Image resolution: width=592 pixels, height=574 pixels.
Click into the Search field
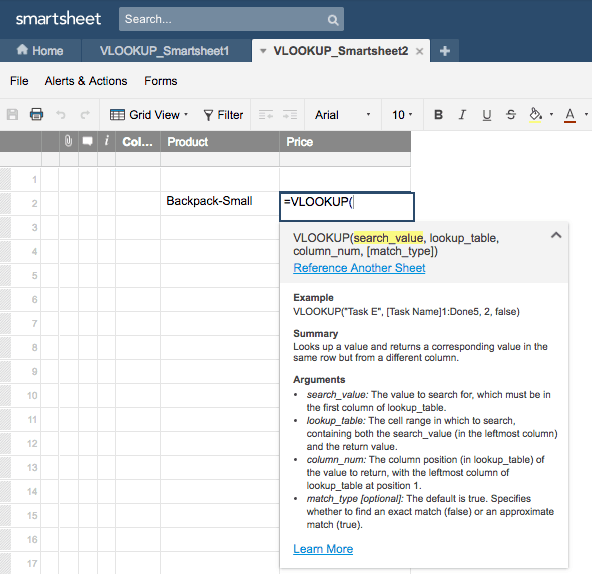[231, 19]
